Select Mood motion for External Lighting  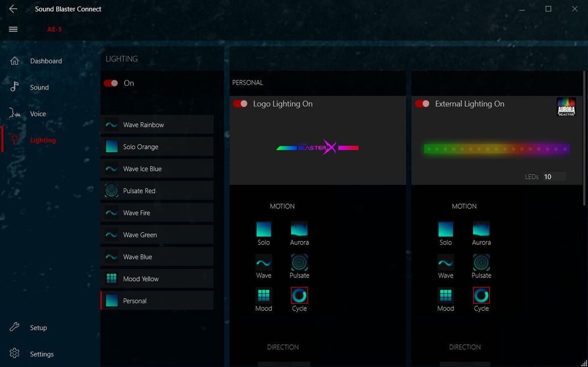(446, 296)
